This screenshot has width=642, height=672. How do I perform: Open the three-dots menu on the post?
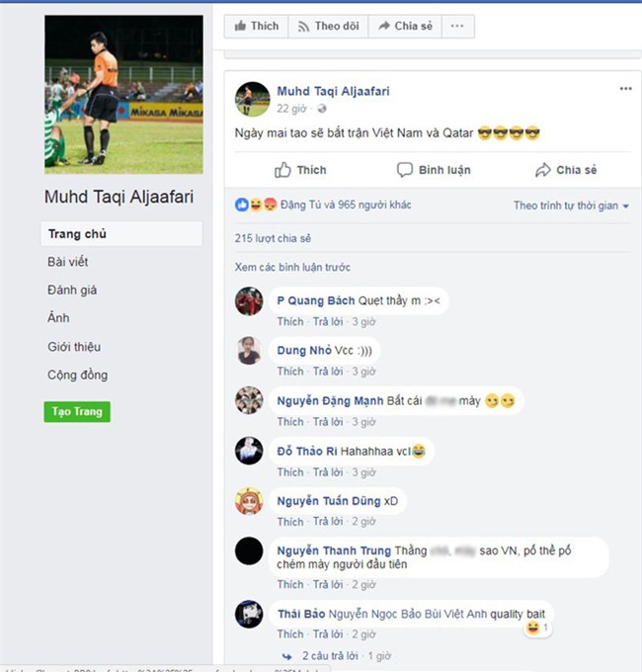click(625, 89)
